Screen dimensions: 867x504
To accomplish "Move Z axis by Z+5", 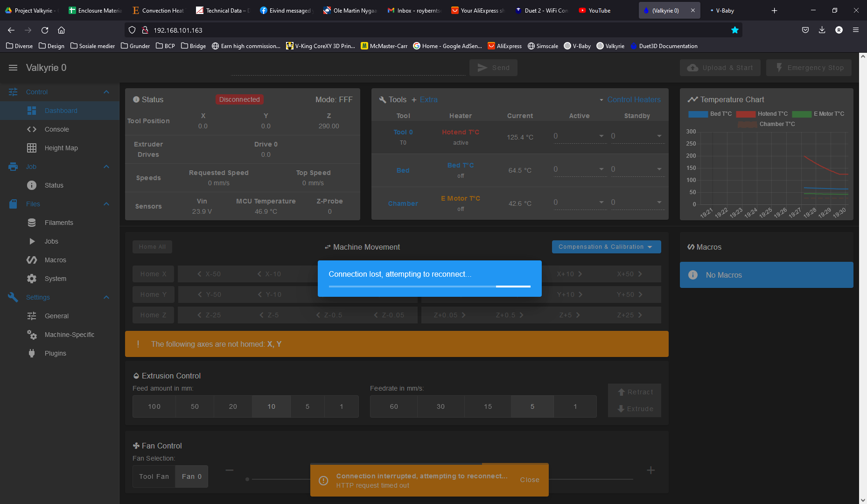I will pyautogui.click(x=569, y=315).
